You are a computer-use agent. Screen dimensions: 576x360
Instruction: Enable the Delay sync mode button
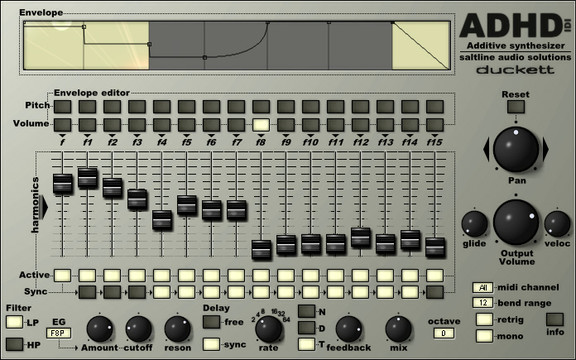point(212,344)
